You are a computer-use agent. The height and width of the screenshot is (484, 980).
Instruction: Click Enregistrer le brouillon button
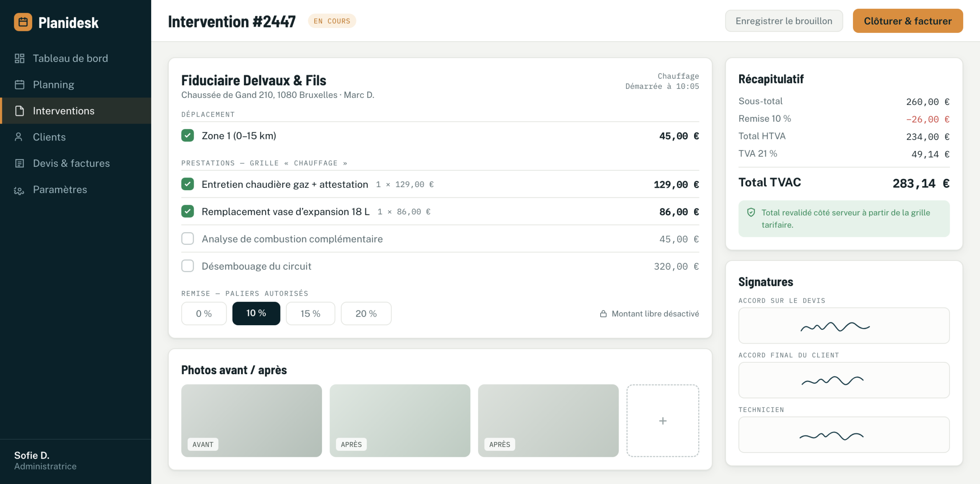point(784,21)
